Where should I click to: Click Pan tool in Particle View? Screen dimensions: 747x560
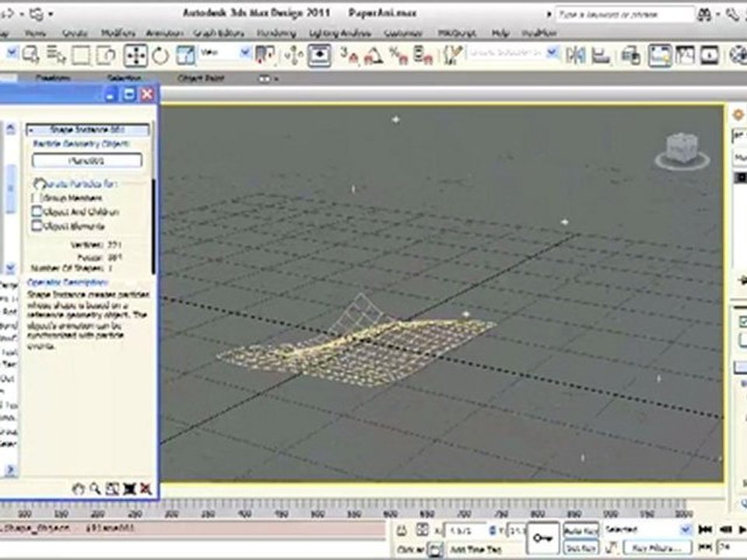[x=78, y=488]
